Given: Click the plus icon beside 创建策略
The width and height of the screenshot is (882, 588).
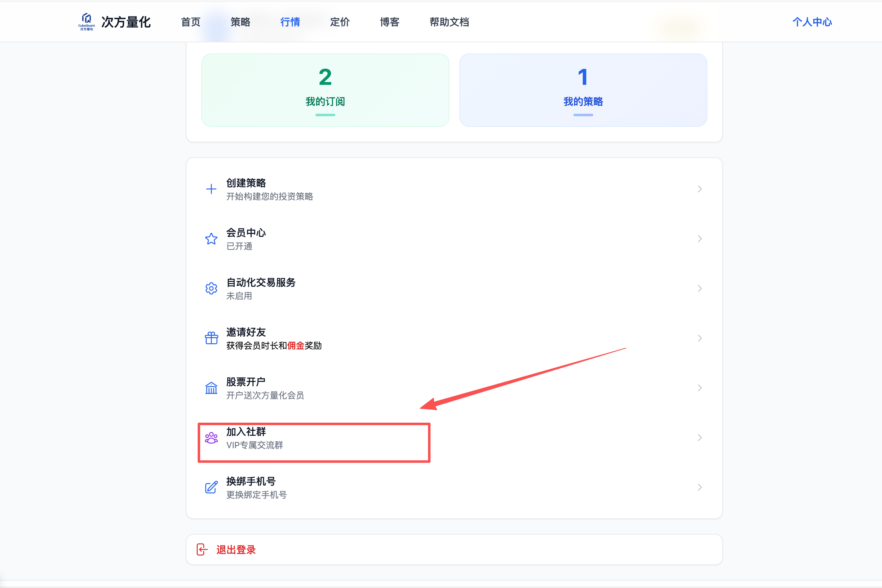Looking at the screenshot, I should tap(211, 189).
